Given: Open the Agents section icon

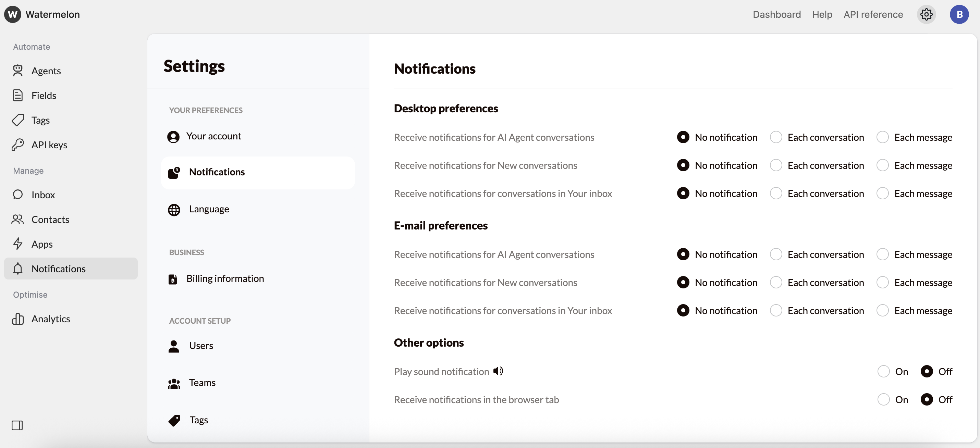Looking at the screenshot, I should [18, 70].
